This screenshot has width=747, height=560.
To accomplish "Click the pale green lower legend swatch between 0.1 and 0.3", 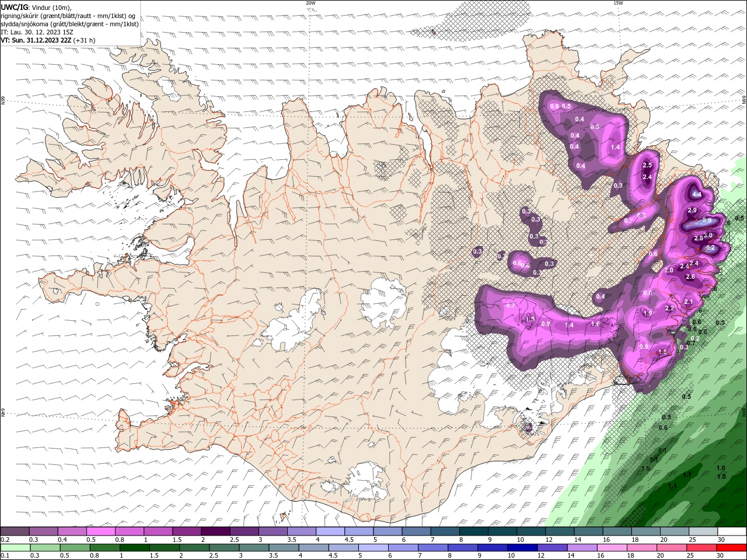I will tap(15, 548).
